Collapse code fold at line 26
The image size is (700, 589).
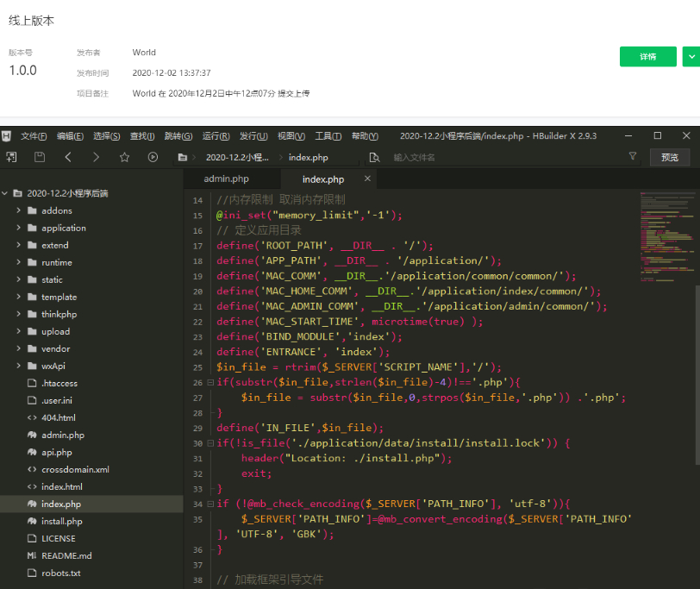click(x=210, y=382)
